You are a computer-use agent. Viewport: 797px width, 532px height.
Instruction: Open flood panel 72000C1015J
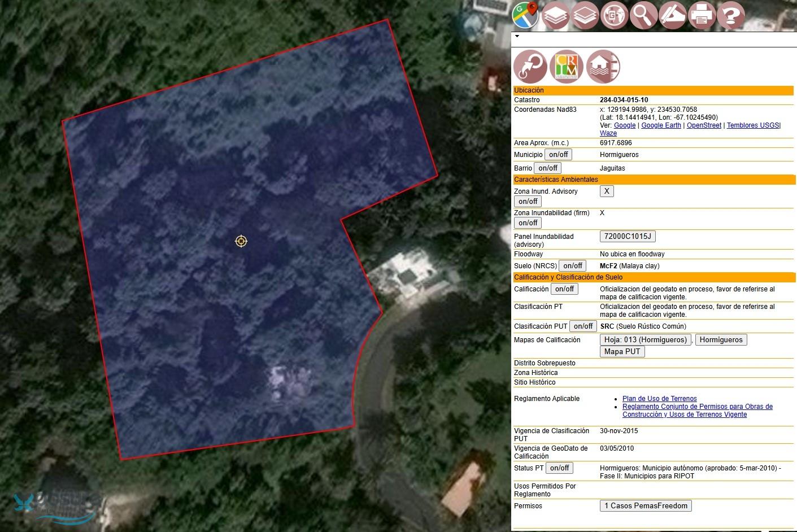(627, 237)
